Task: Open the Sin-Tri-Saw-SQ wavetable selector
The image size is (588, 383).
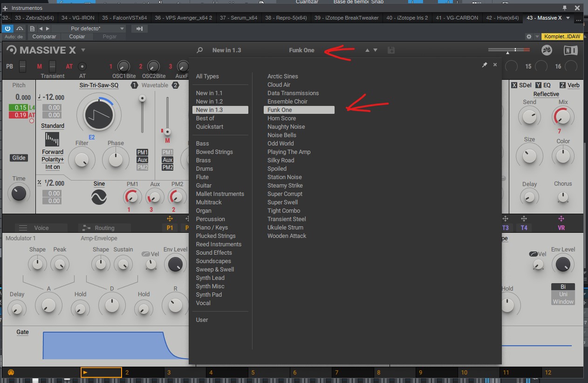Action: pos(99,85)
